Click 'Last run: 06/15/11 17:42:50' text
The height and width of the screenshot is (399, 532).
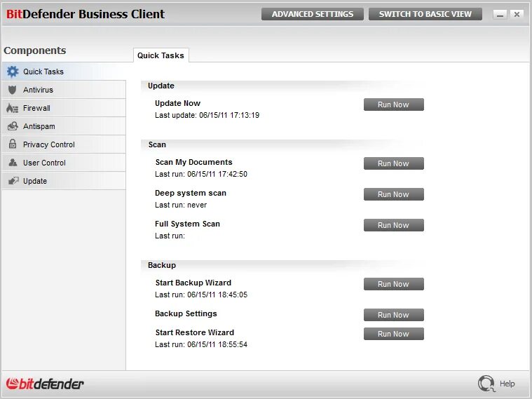click(x=201, y=174)
